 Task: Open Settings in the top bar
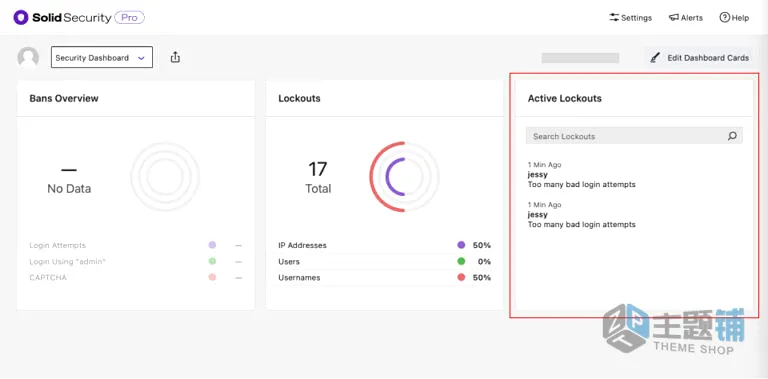[630, 18]
